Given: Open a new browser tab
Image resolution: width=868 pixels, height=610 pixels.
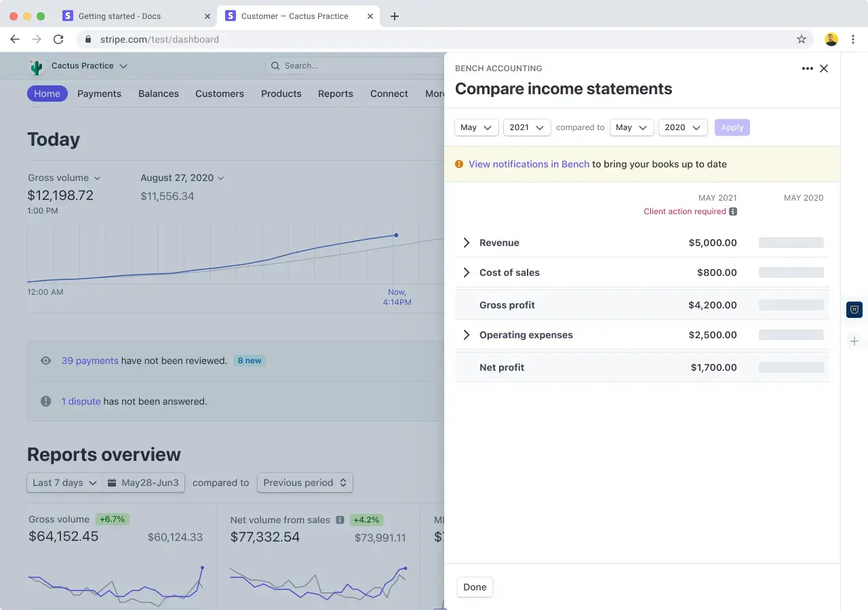Looking at the screenshot, I should 395,16.
